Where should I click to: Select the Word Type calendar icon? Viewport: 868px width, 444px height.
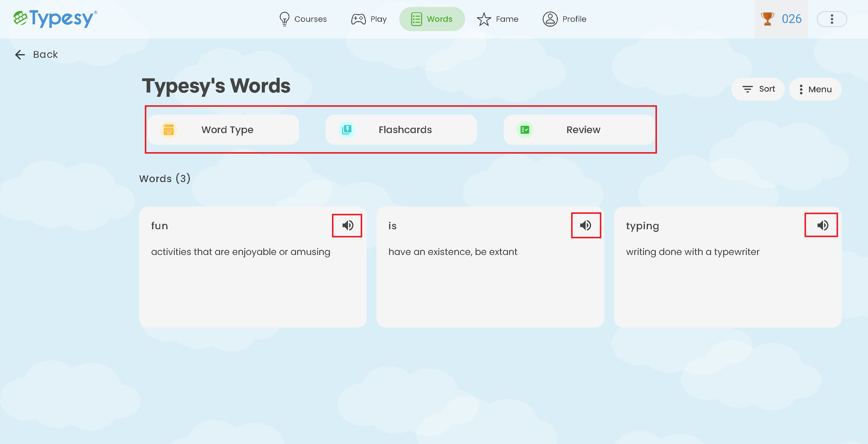point(169,130)
